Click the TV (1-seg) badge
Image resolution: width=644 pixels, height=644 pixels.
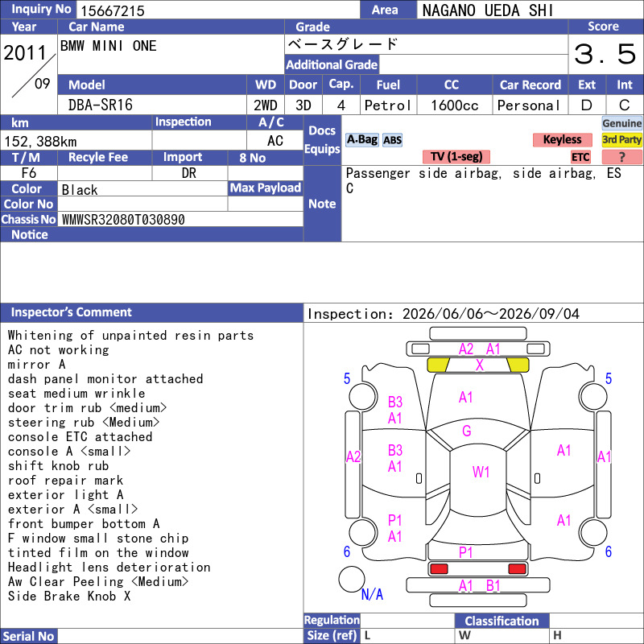click(x=456, y=156)
